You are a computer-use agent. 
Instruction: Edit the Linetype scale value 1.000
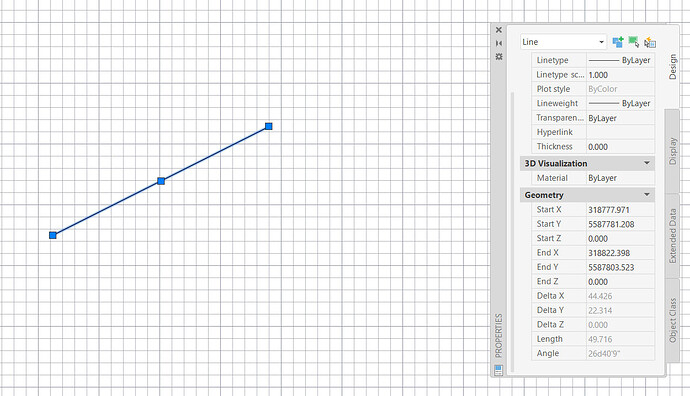(620, 75)
